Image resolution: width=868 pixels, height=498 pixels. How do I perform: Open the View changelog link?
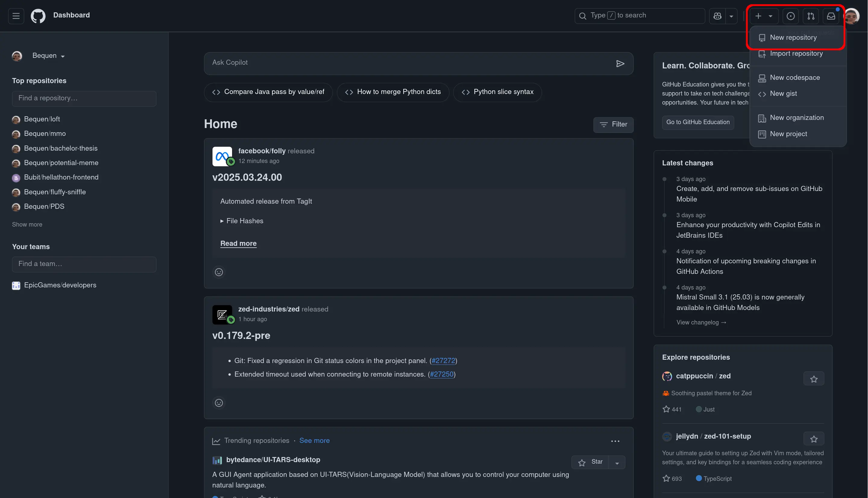(x=701, y=323)
